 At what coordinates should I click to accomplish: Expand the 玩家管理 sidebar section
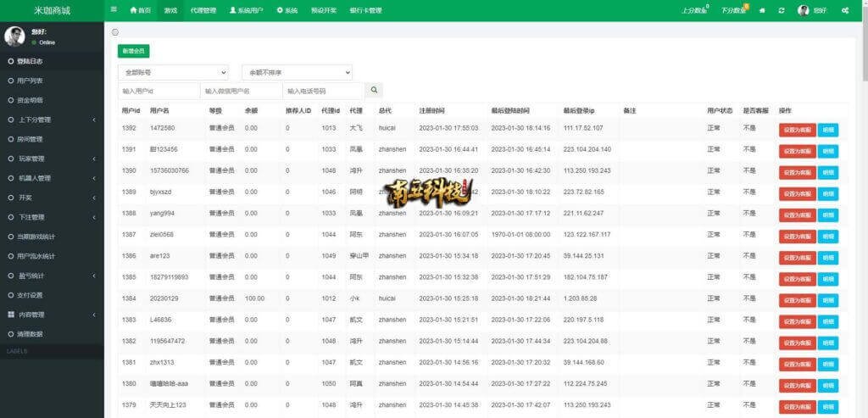(x=51, y=159)
